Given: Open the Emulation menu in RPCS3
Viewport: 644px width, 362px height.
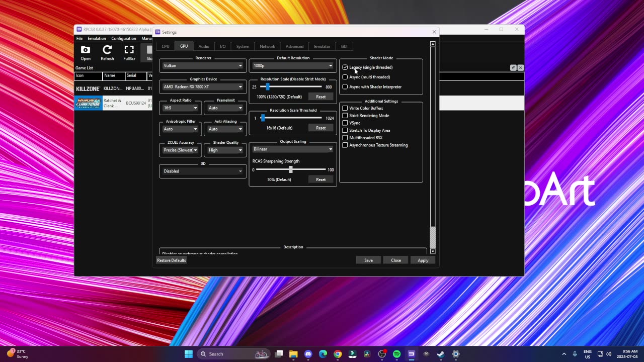Looking at the screenshot, I should pyautogui.click(x=97, y=39).
